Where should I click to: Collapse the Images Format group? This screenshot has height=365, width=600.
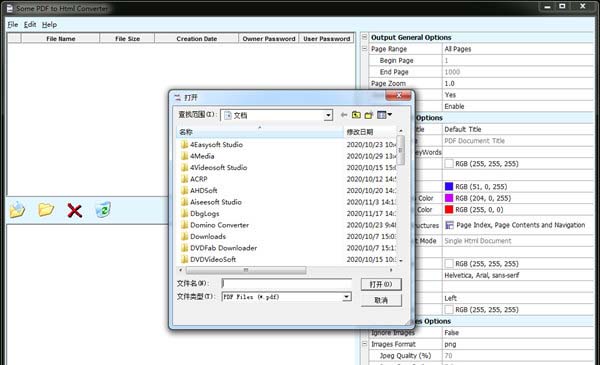pos(364,344)
